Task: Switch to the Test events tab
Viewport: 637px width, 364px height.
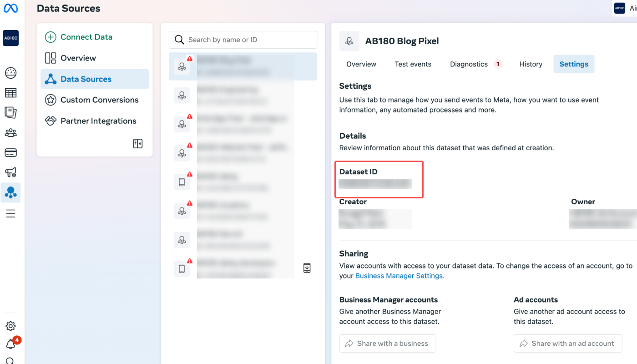Action: click(413, 64)
